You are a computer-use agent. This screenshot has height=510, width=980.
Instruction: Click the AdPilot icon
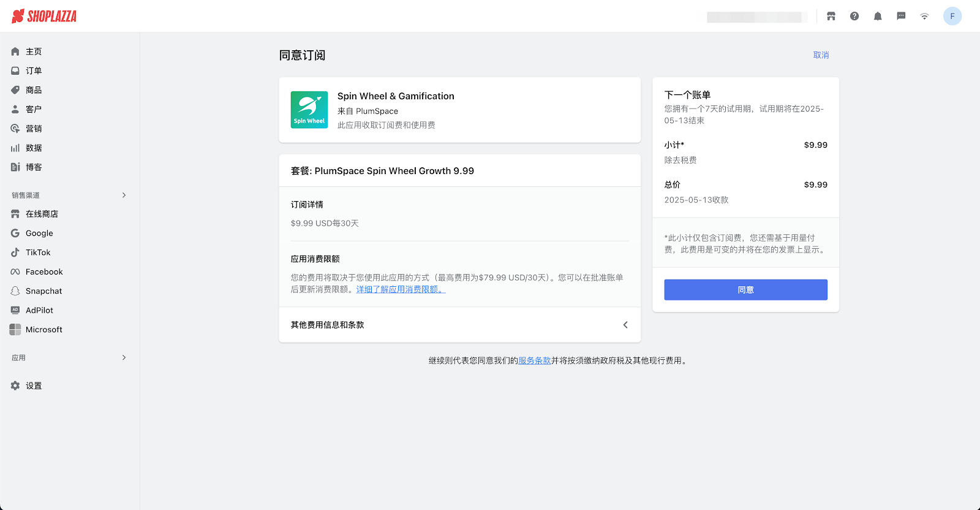tap(15, 310)
